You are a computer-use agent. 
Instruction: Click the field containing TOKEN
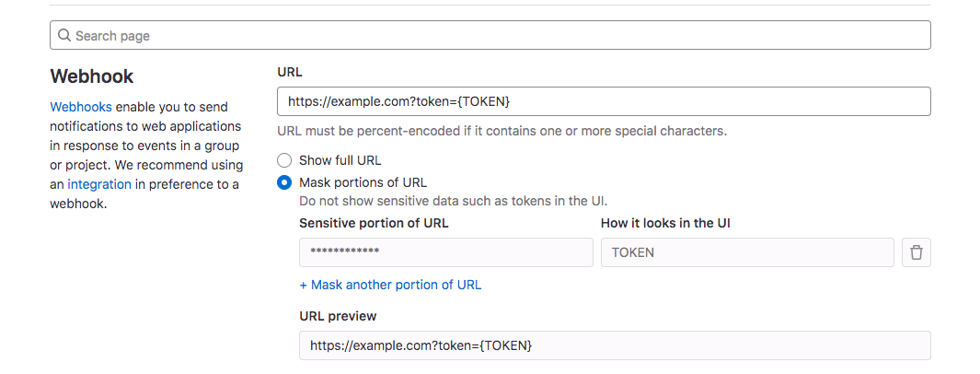point(746,252)
